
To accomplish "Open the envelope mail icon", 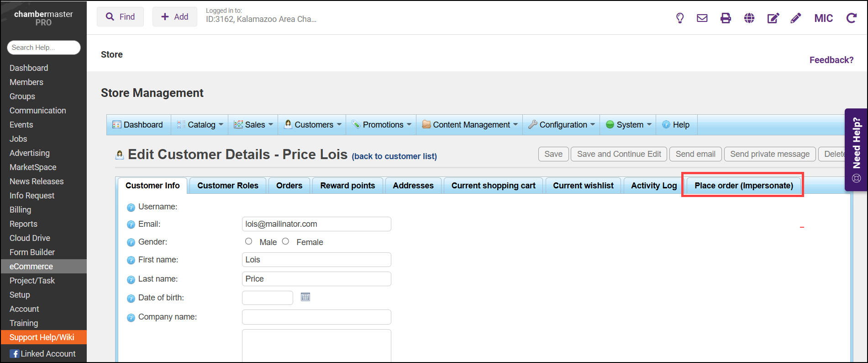I will coord(702,18).
